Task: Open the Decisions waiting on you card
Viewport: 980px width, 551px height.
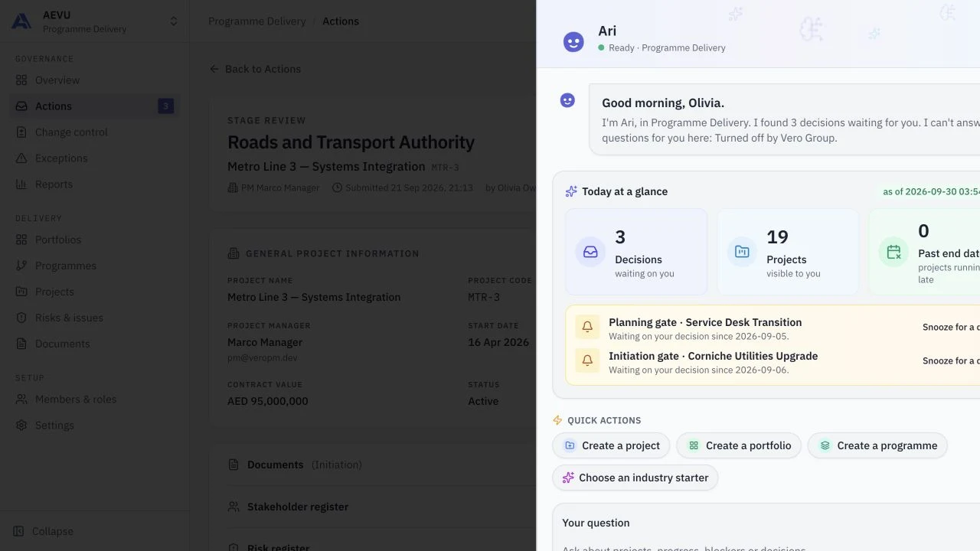Action: coord(636,252)
